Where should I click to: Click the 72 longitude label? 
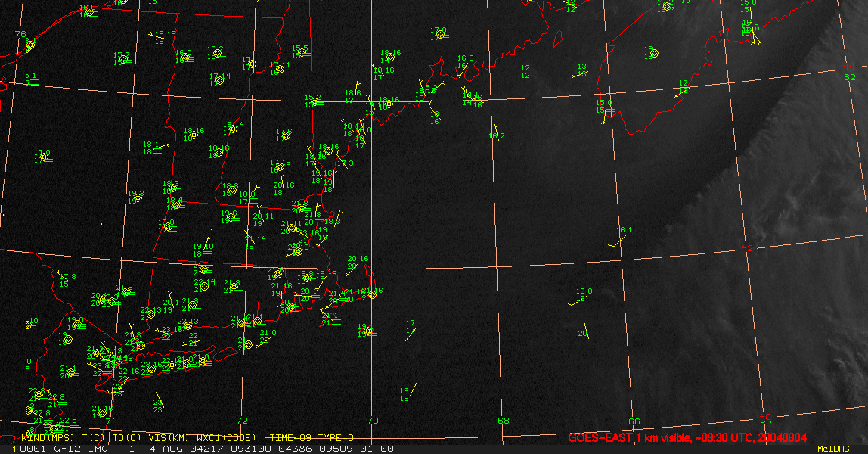[242, 421]
